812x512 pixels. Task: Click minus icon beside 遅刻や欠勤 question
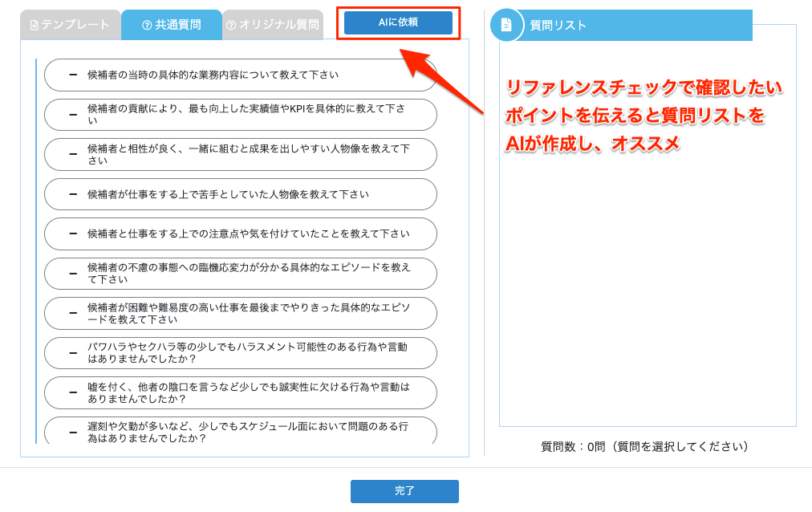(x=73, y=433)
